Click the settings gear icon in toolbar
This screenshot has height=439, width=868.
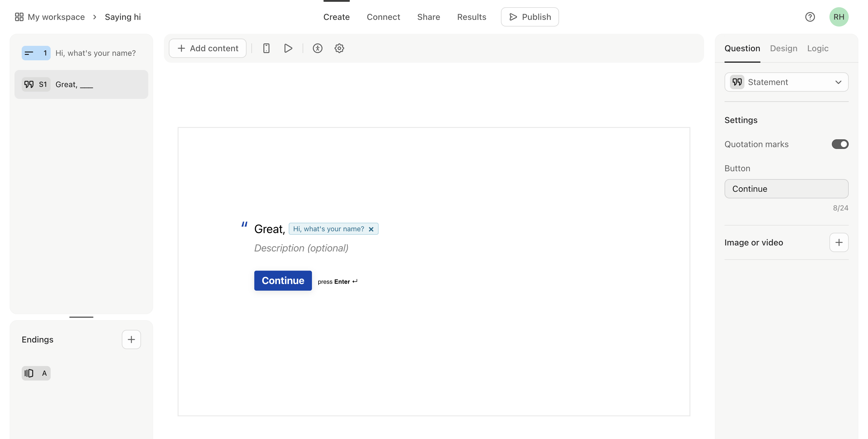coord(338,48)
